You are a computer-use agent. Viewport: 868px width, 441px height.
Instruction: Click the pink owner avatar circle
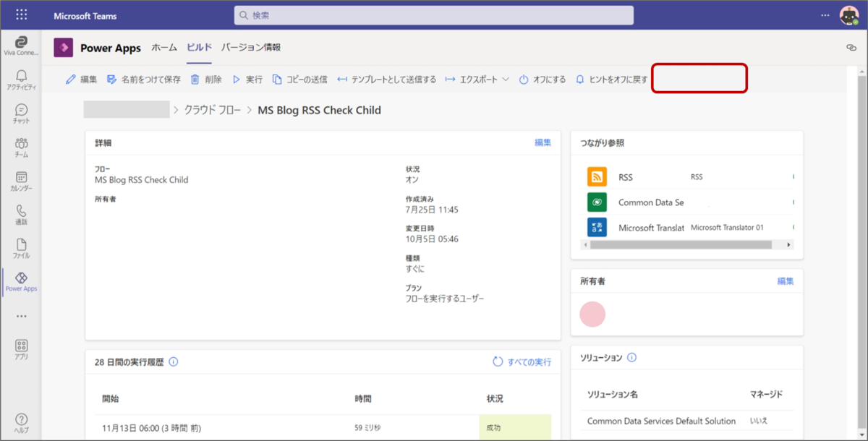(x=592, y=314)
